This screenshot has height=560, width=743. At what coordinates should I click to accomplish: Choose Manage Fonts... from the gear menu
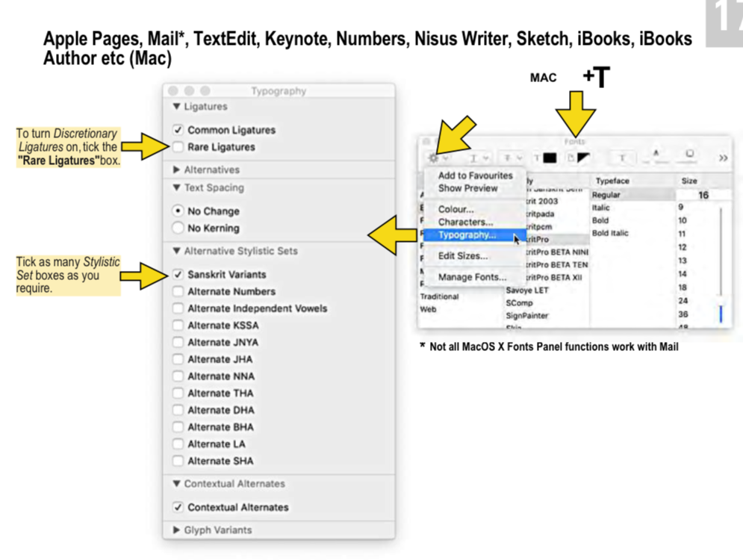[x=475, y=277]
